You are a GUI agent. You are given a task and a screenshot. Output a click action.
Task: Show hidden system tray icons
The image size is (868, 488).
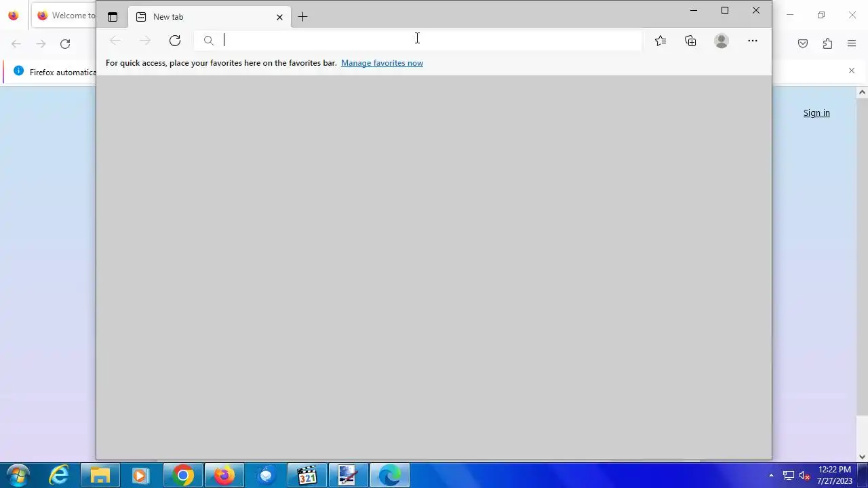[x=771, y=476]
